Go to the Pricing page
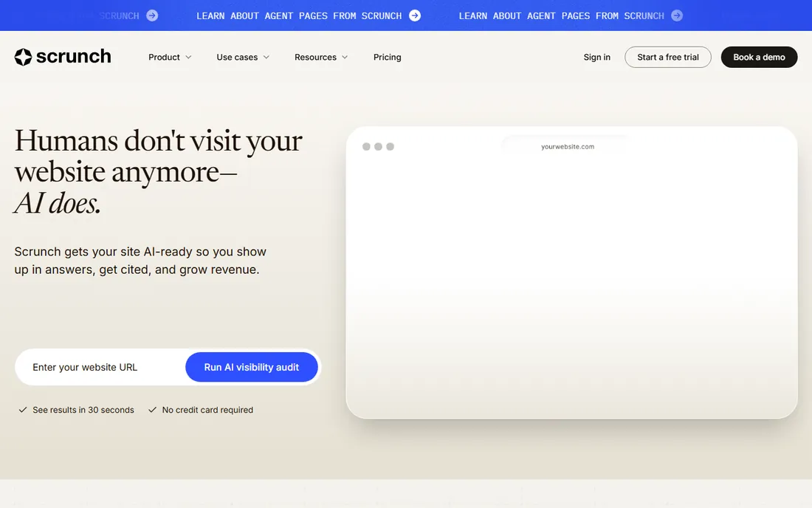The width and height of the screenshot is (812, 508). (x=388, y=57)
